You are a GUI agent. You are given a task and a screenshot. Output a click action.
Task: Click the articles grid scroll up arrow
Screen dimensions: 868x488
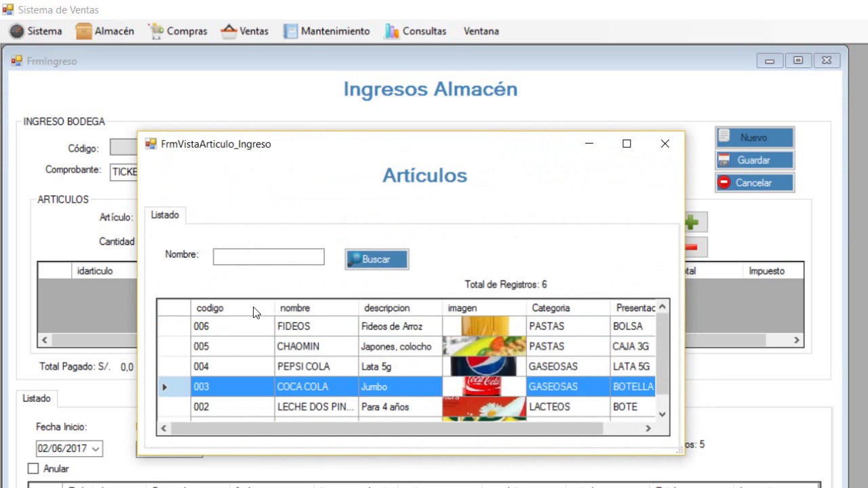662,307
